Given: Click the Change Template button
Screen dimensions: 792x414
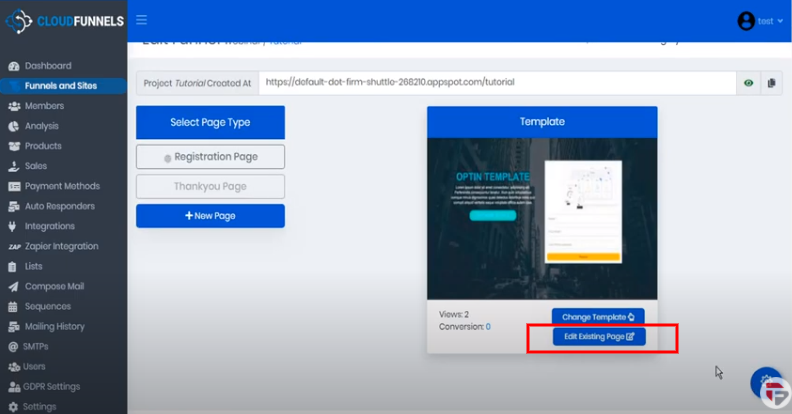Looking at the screenshot, I should click(598, 317).
